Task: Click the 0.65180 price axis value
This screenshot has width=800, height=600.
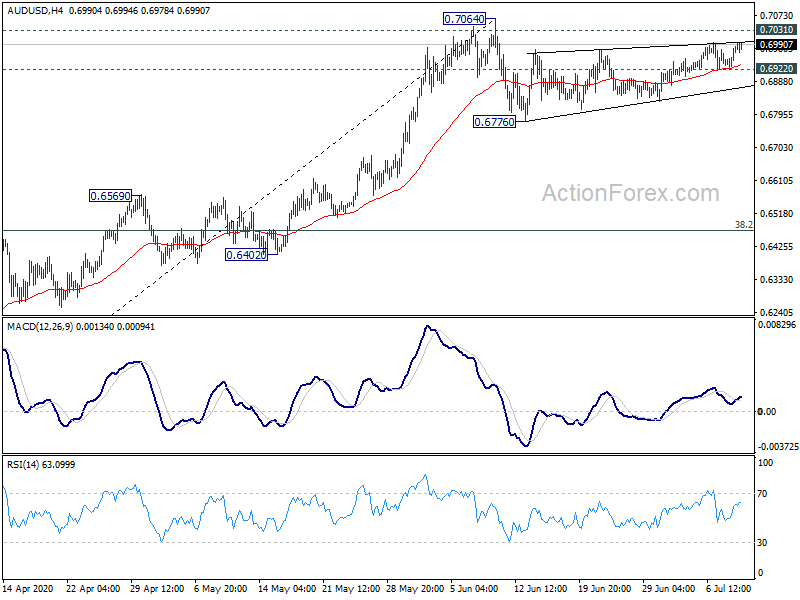Action: click(x=776, y=214)
